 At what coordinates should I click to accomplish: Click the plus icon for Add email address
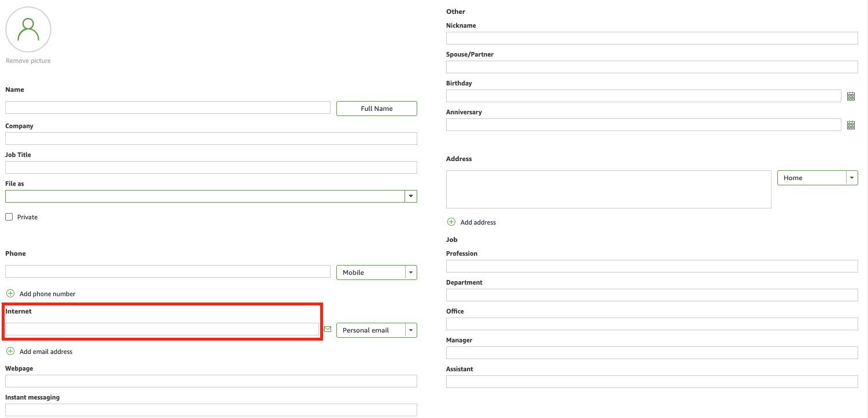click(10, 352)
